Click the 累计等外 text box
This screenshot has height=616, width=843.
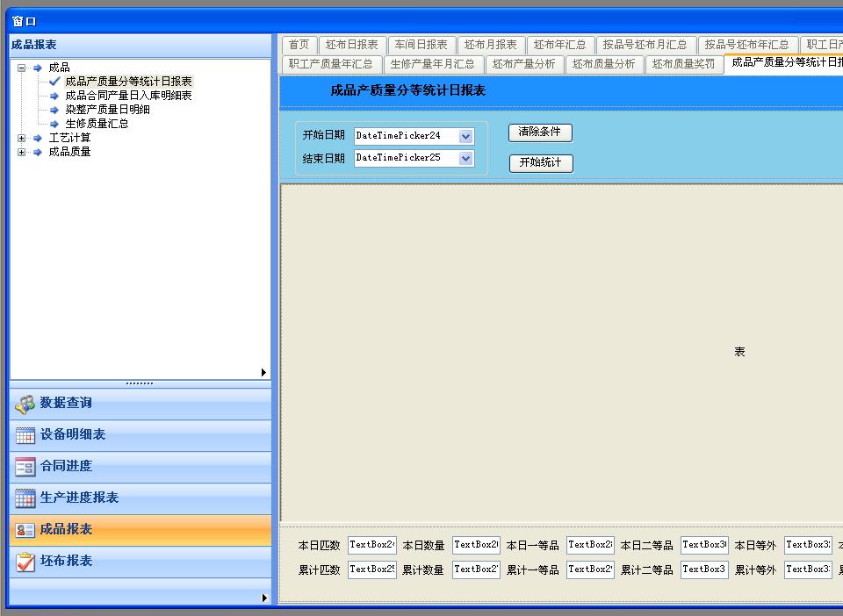click(808, 569)
